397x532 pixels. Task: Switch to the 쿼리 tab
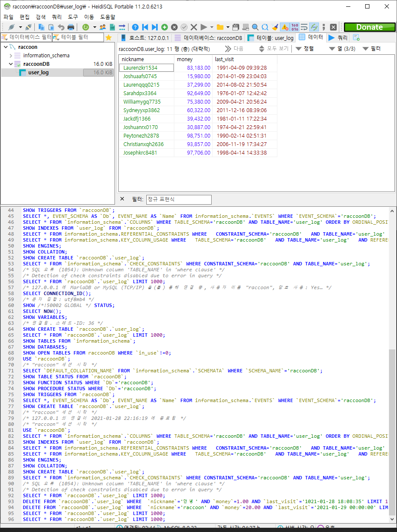pos(338,37)
